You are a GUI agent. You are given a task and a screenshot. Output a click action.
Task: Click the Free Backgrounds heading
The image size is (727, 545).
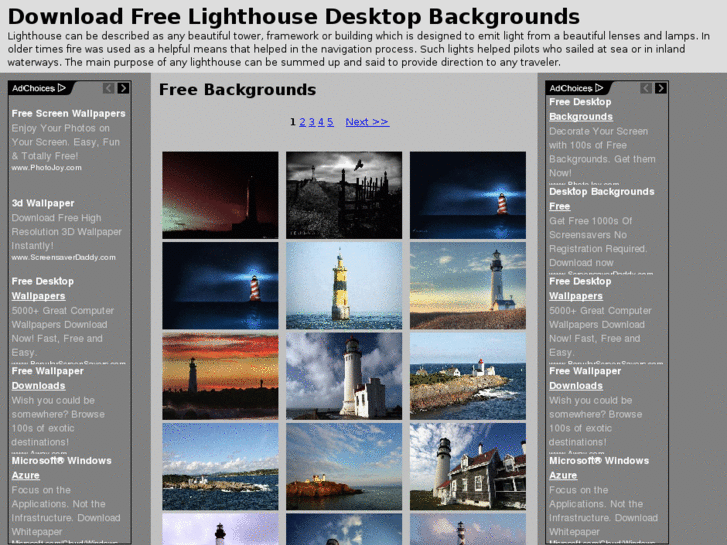237,90
